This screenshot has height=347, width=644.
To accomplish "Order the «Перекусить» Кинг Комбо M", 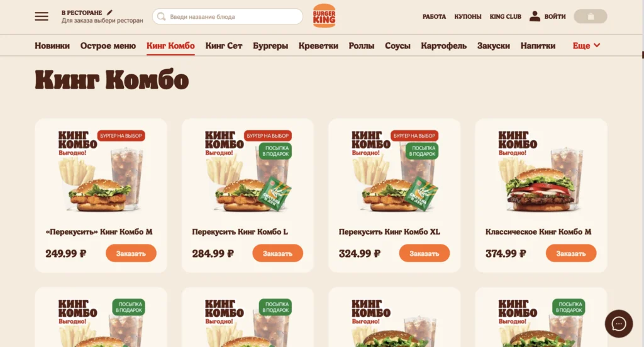I will pyautogui.click(x=131, y=253).
